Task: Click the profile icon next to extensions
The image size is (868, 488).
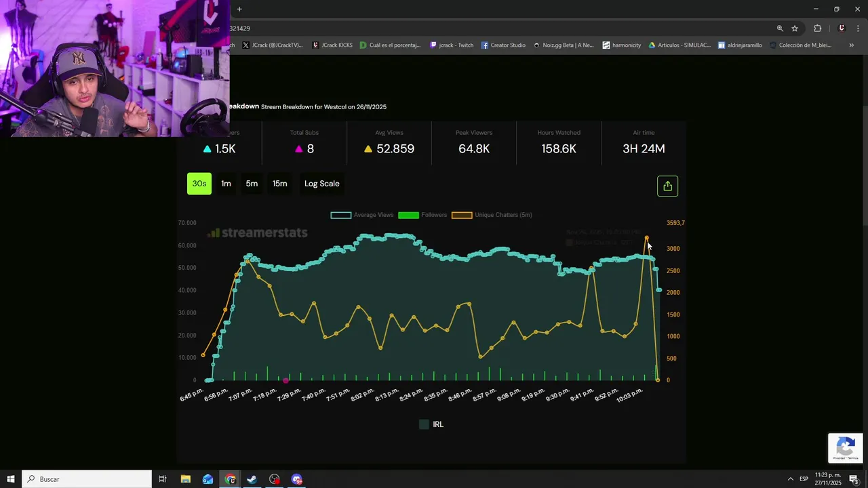Action: click(x=842, y=28)
